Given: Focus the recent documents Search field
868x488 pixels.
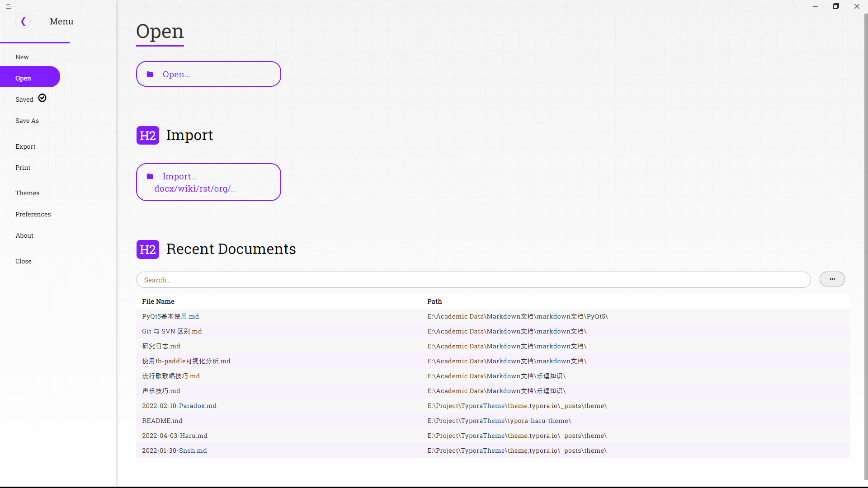Looking at the screenshot, I should tap(473, 280).
